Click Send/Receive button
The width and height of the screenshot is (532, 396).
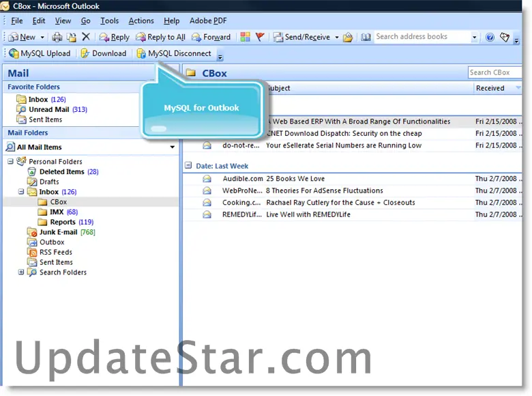(301, 37)
